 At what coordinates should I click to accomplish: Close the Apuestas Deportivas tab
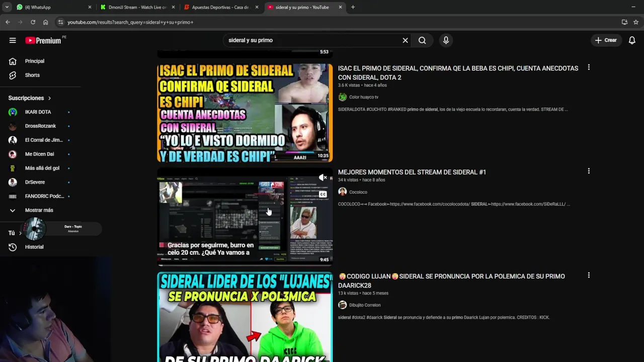(x=257, y=7)
